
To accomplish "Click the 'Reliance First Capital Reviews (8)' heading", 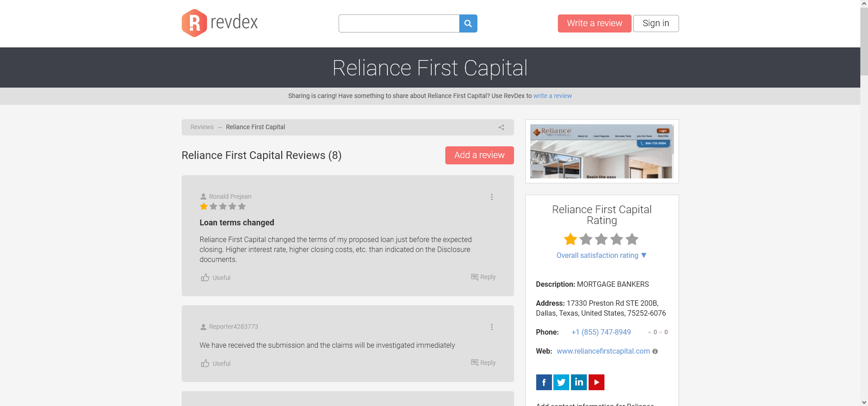I will click(x=261, y=155).
